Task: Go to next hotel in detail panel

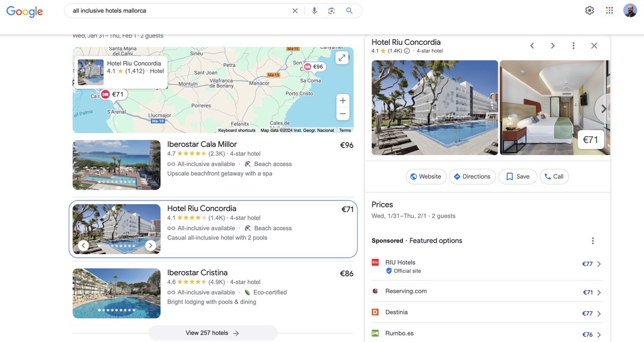Action: [552, 46]
